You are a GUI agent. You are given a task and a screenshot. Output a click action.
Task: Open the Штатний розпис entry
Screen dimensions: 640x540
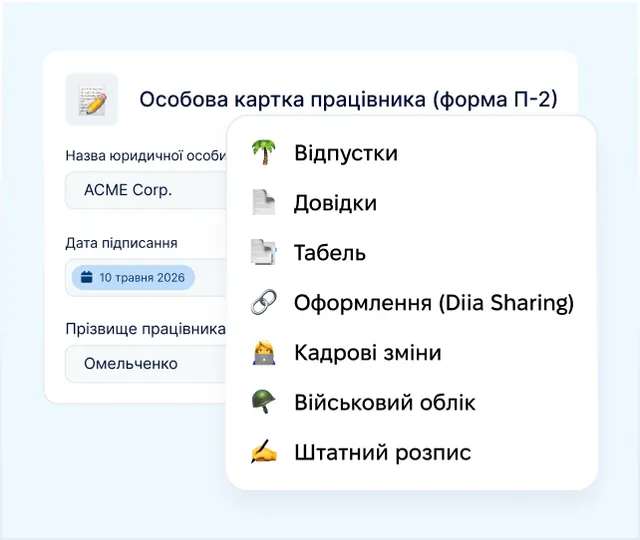[411, 452]
